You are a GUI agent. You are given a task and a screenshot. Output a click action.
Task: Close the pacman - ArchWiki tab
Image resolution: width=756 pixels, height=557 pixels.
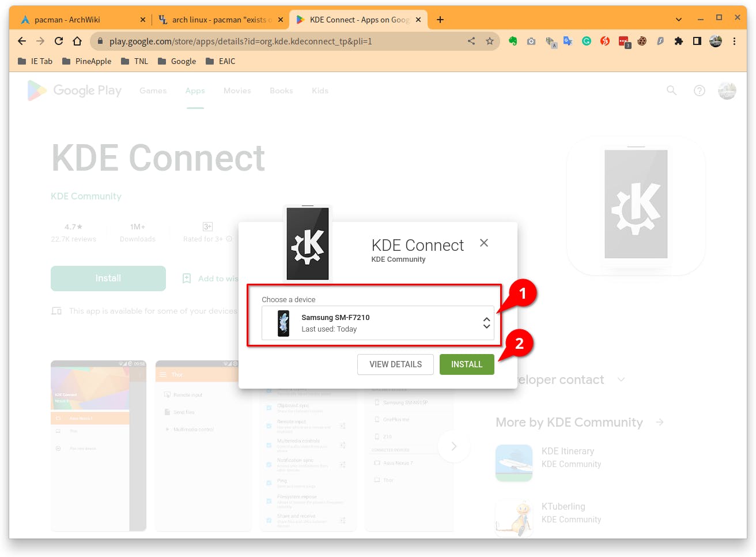(x=143, y=20)
